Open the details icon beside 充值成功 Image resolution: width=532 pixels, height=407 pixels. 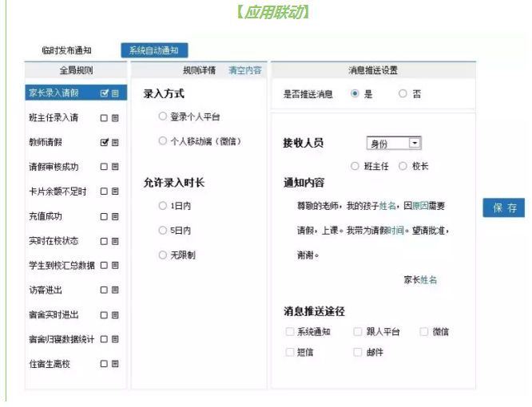116,216
